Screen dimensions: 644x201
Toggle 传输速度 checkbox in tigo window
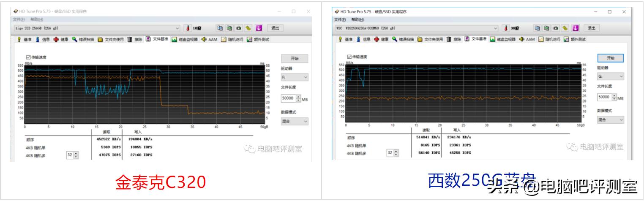28,57
